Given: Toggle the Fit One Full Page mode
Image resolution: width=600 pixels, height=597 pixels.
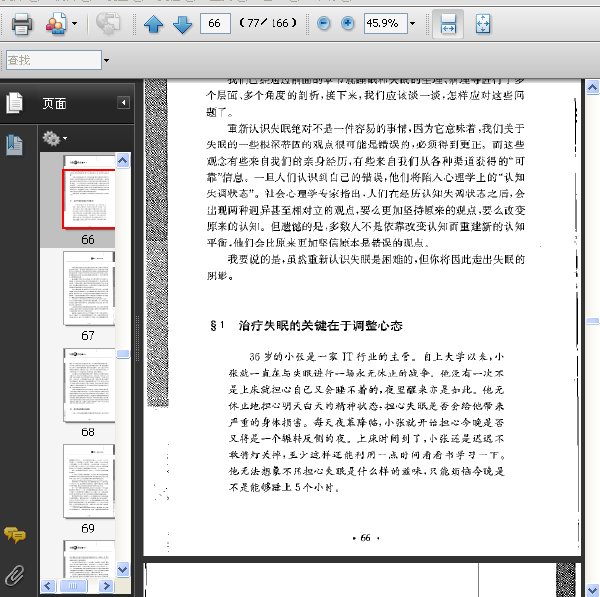Looking at the screenshot, I should tap(483, 24).
